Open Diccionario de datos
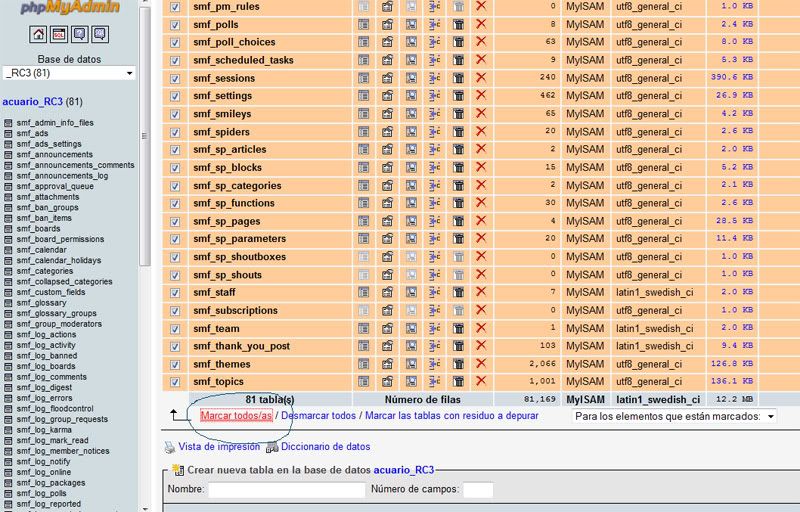800x512 pixels. pyautogui.click(x=326, y=446)
